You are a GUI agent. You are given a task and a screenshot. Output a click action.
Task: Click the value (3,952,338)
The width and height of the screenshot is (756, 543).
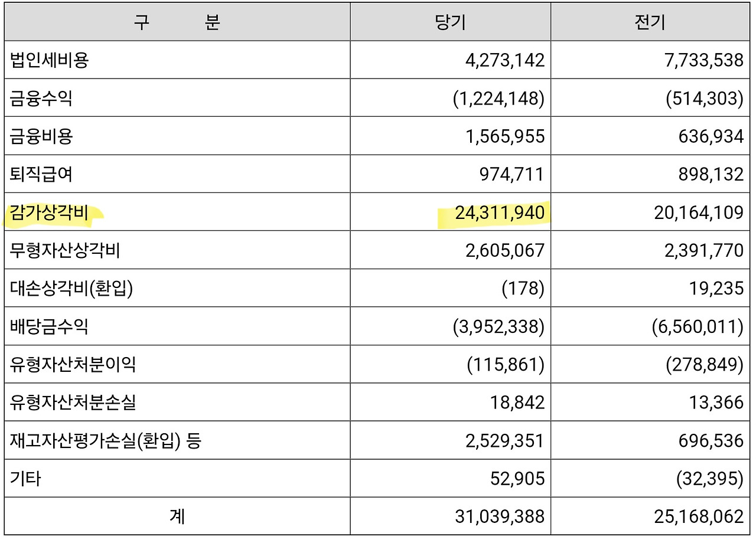coord(498,326)
